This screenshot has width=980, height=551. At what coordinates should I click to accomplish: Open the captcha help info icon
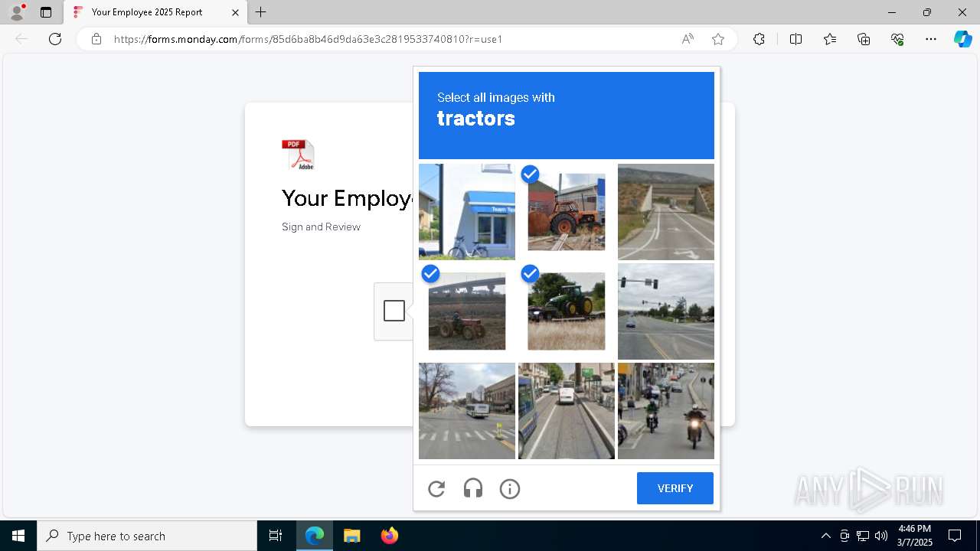pos(510,488)
